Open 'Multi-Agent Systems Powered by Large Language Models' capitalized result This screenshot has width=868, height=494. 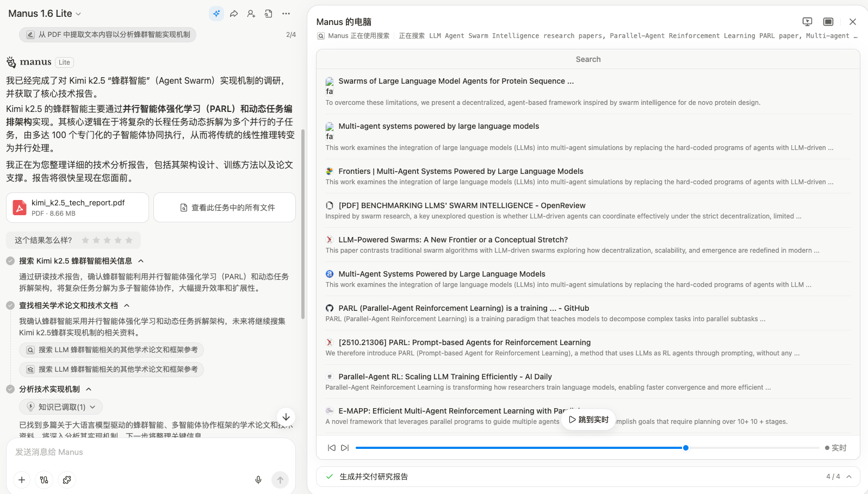coord(442,274)
